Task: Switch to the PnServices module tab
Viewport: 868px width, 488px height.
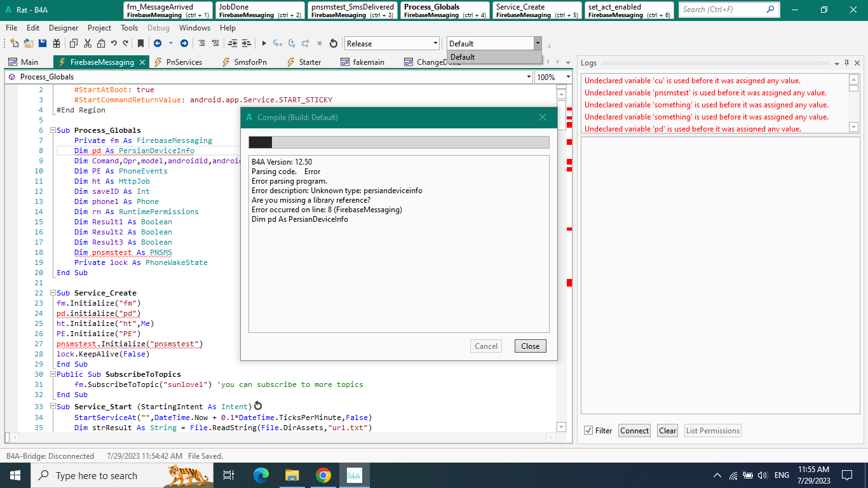Action: [184, 62]
